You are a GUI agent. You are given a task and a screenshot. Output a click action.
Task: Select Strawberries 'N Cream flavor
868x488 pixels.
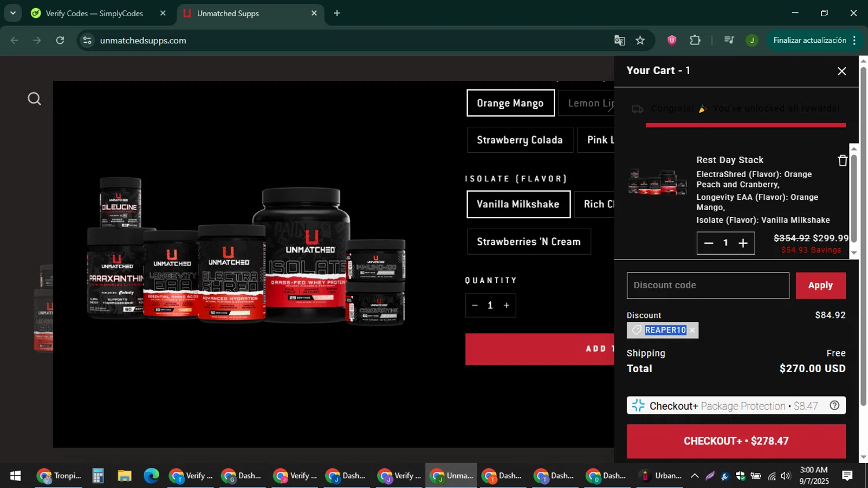coord(529,242)
